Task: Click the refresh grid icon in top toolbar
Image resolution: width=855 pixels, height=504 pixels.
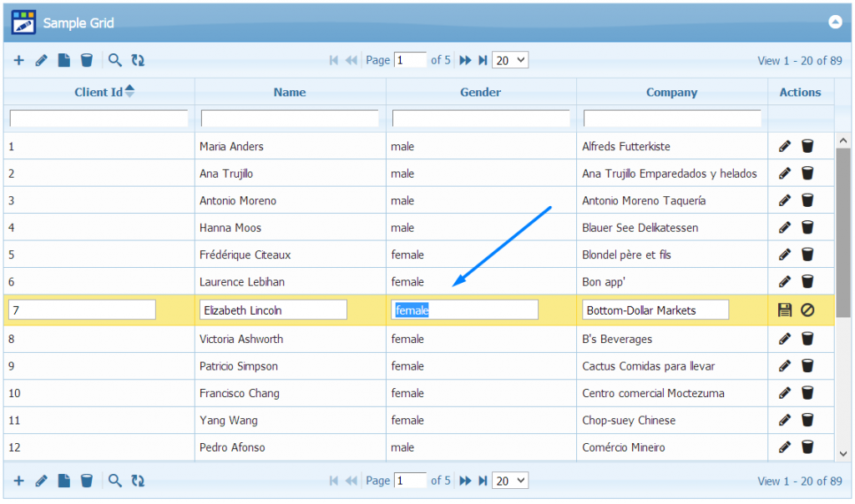Action: pos(138,60)
